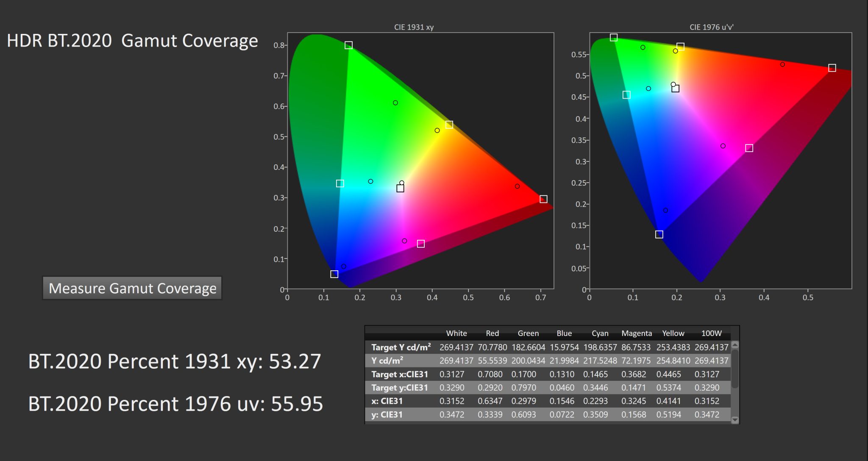Click the blue target square in CIE 1976 diagram

click(x=659, y=233)
